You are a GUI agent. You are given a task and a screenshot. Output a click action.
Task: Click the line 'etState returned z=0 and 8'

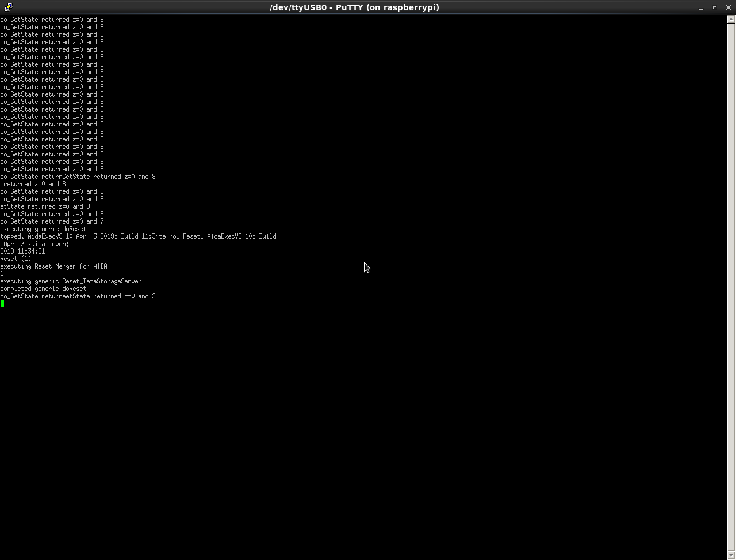click(45, 206)
